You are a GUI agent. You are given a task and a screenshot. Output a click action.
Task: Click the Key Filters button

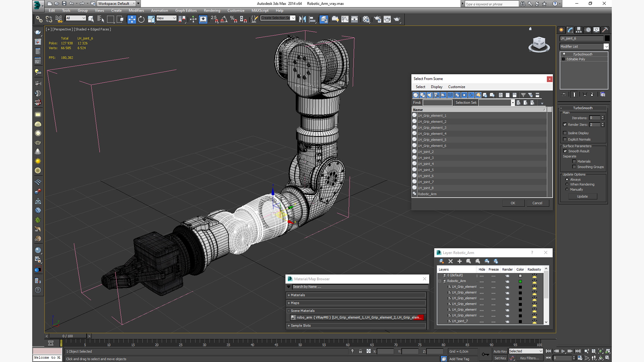coord(530,358)
